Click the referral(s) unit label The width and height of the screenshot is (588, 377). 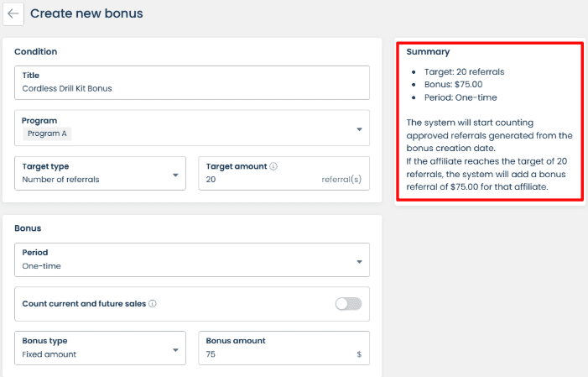[341, 180]
